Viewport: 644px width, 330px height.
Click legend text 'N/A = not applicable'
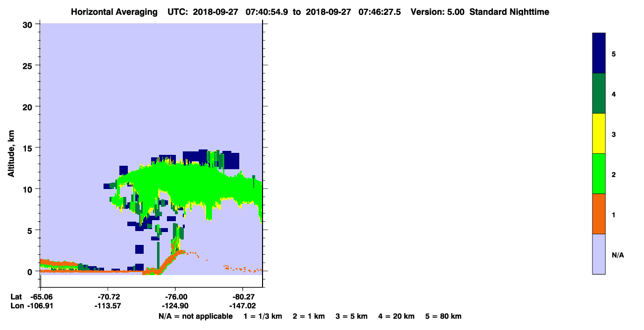195,316
